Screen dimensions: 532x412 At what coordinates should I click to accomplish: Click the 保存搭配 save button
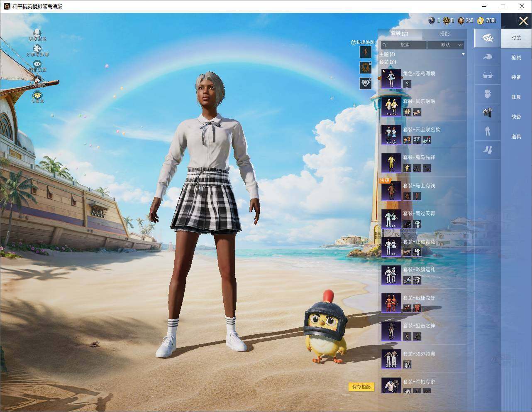point(361,387)
